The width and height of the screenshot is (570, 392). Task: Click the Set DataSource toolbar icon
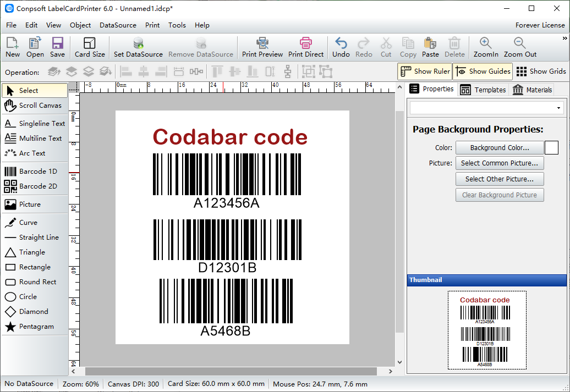(x=138, y=47)
